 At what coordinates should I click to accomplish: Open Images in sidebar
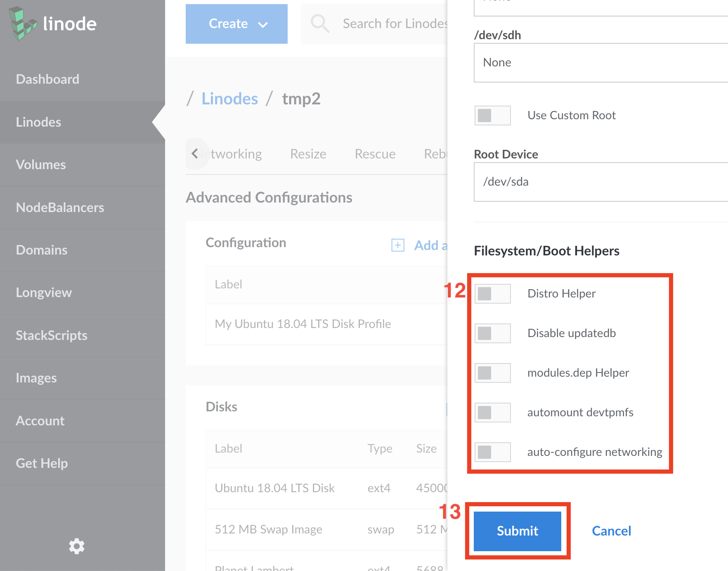pos(83,378)
